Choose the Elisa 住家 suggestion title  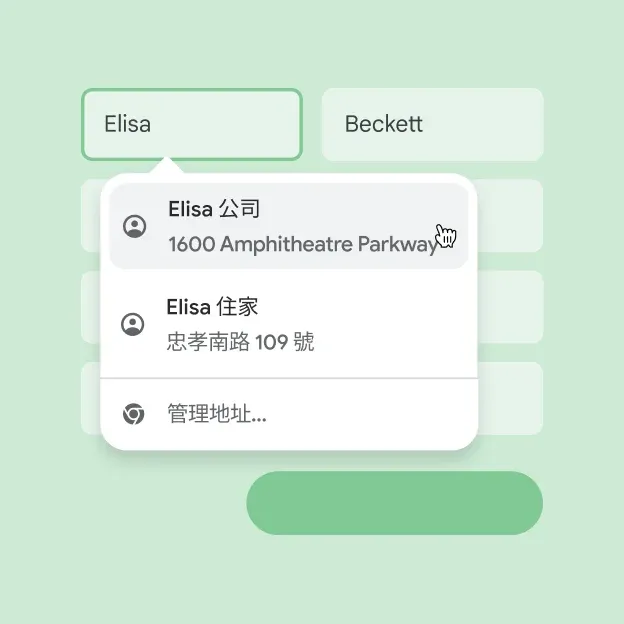(212, 306)
